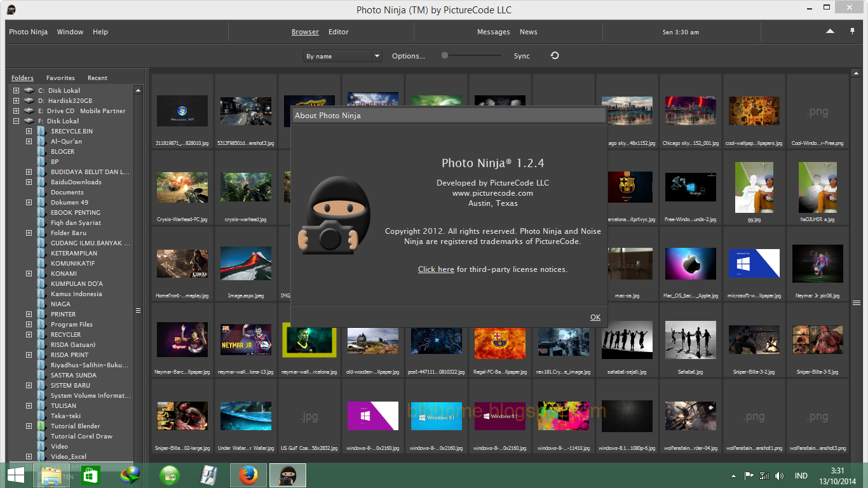Expand the E: Drive CD Mobile Partner

pos(16,111)
